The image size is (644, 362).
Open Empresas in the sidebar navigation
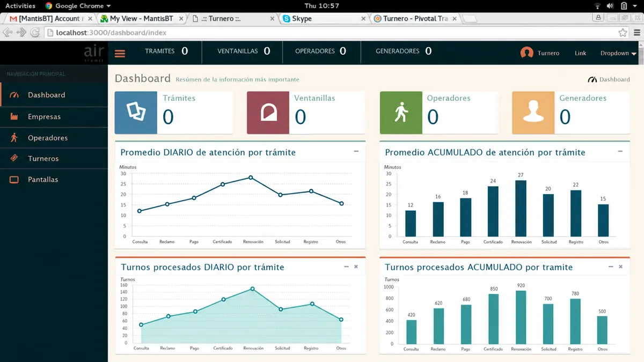(x=54, y=116)
